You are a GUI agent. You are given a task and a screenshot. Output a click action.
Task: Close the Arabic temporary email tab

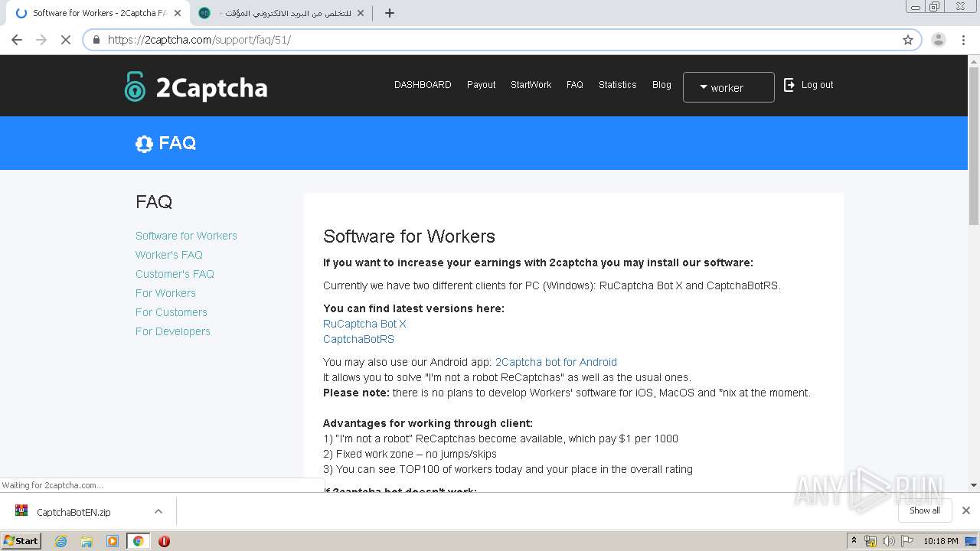point(361,13)
